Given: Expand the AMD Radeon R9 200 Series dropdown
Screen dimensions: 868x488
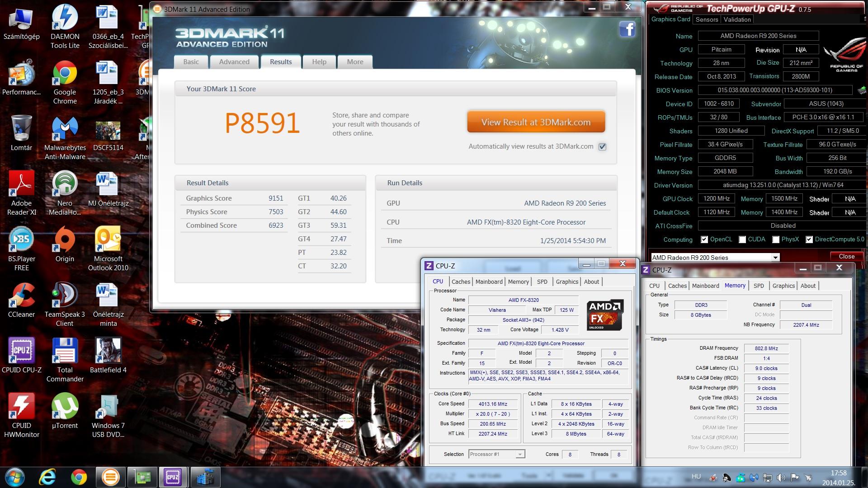Looking at the screenshot, I should (x=775, y=258).
